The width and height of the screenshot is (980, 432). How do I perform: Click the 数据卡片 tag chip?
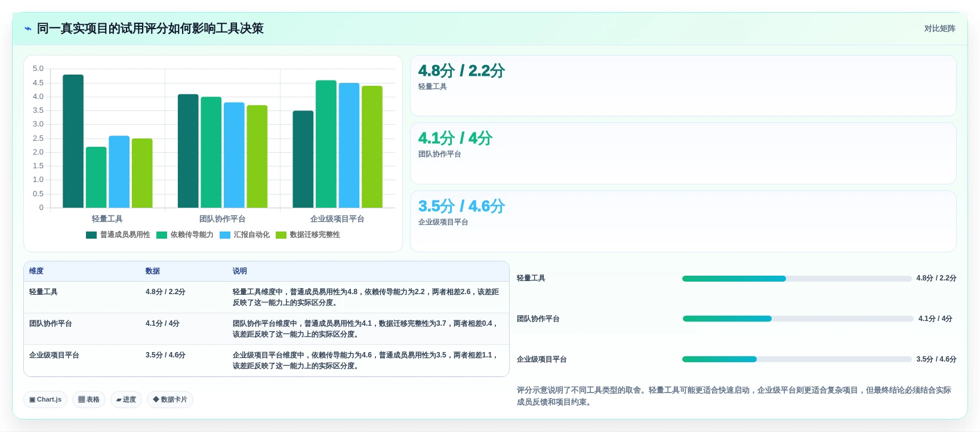pyautogui.click(x=170, y=400)
